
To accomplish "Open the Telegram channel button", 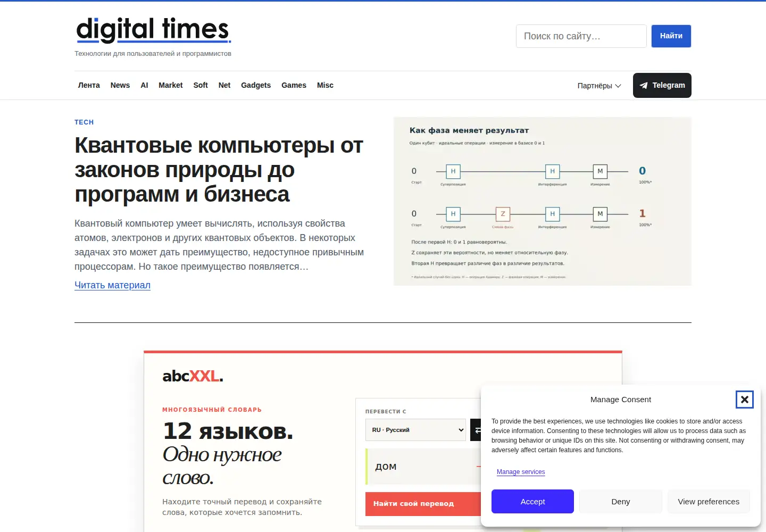I will point(662,85).
